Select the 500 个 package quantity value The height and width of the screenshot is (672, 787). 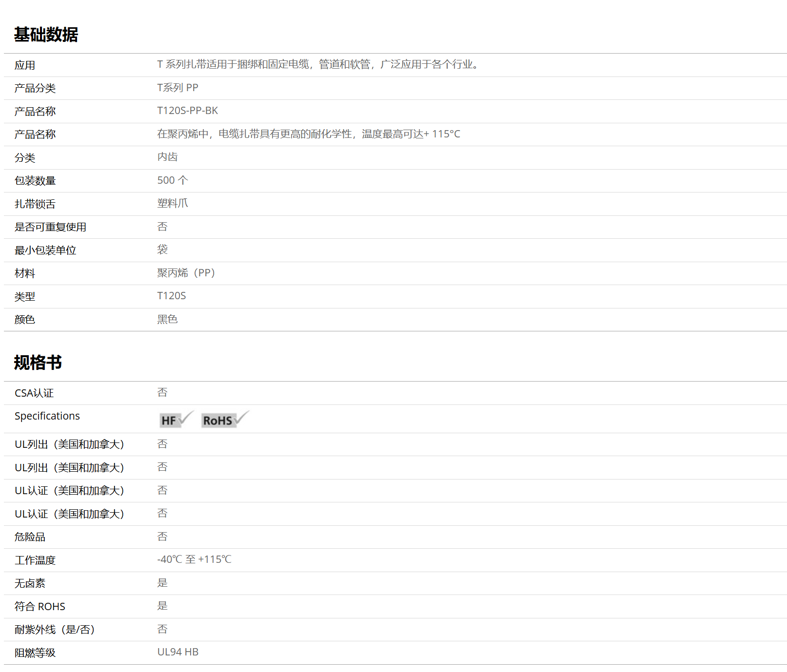[172, 180]
